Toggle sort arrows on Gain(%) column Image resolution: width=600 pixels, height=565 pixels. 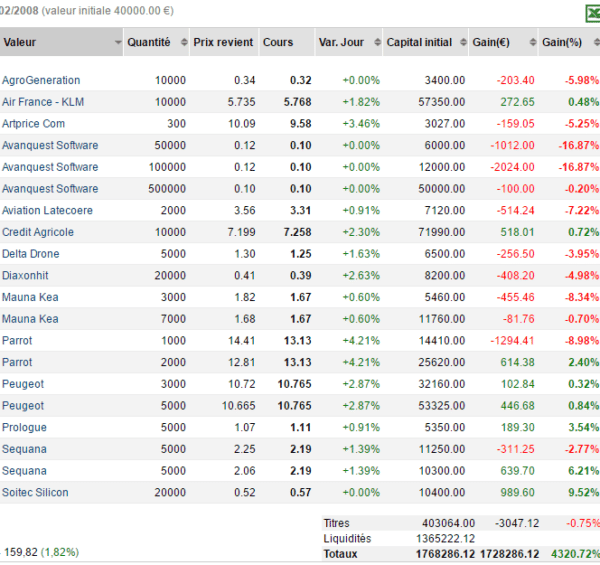(596, 42)
